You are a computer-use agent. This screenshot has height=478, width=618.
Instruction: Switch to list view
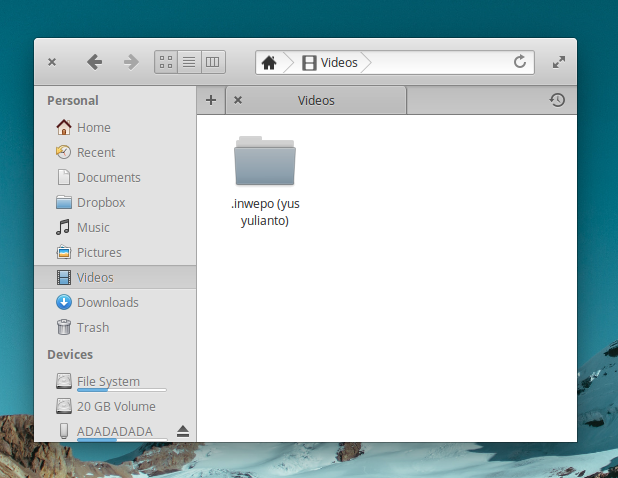pyautogui.click(x=189, y=62)
